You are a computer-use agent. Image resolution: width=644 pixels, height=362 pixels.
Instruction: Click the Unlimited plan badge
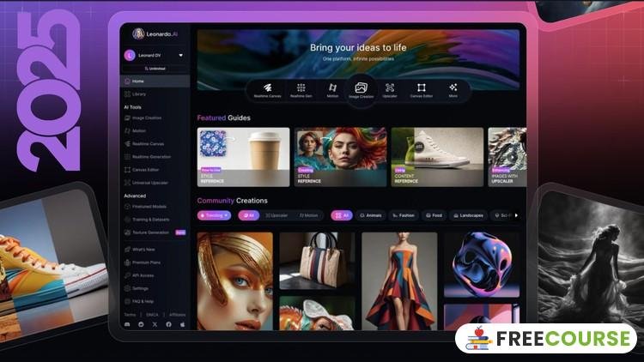coord(155,69)
